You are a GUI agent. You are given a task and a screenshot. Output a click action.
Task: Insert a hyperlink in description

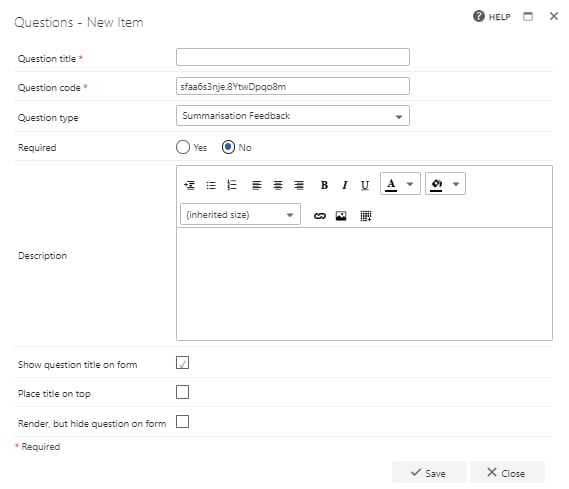pyautogui.click(x=320, y=216)
